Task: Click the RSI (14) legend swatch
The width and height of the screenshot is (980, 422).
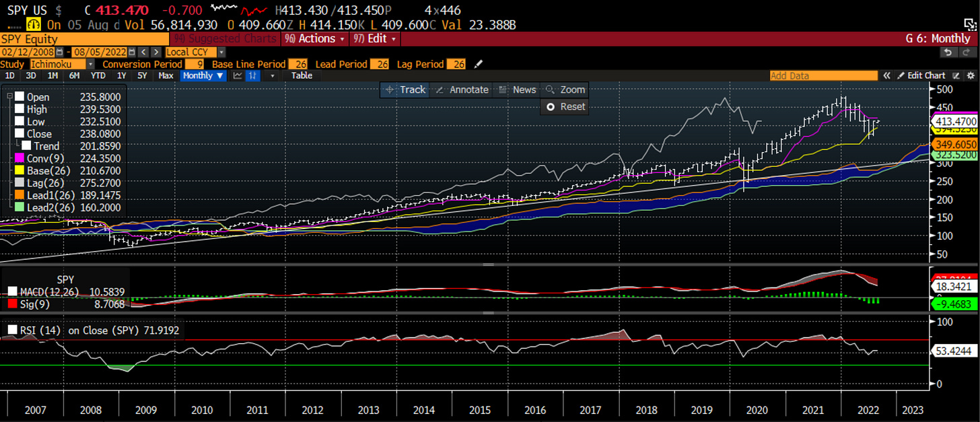Action: (x=13, y=330)
